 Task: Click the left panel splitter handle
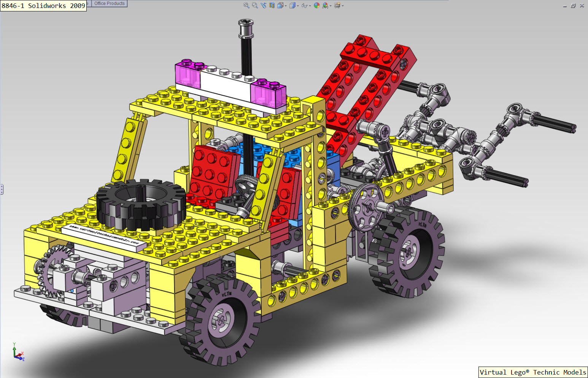(2, 189)
